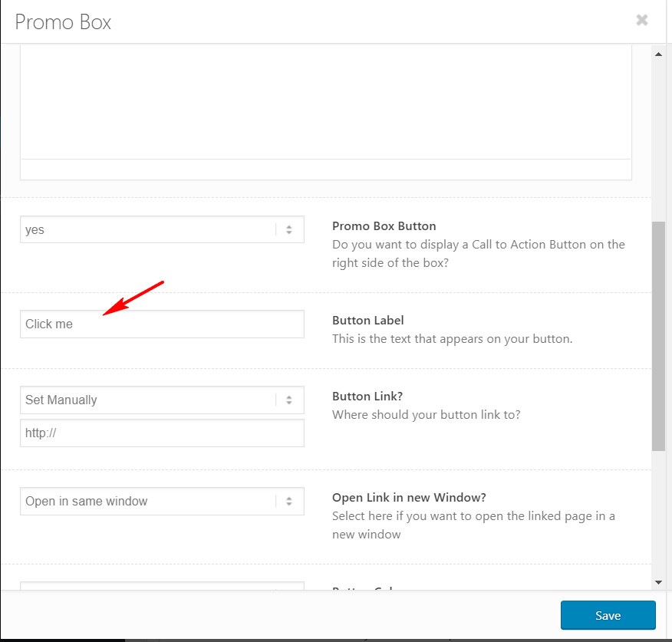Open the 'Set Manually' Button Link dropdown
Viewport: 672px width, 642px height.
(x=162, y=400)
